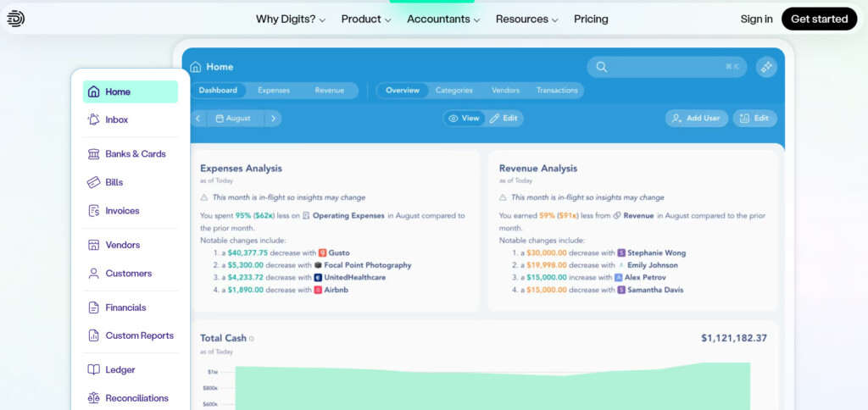This screenshot has width=868, height=410.
Task: Click the Digits logo icon
Action: (15, 19)
